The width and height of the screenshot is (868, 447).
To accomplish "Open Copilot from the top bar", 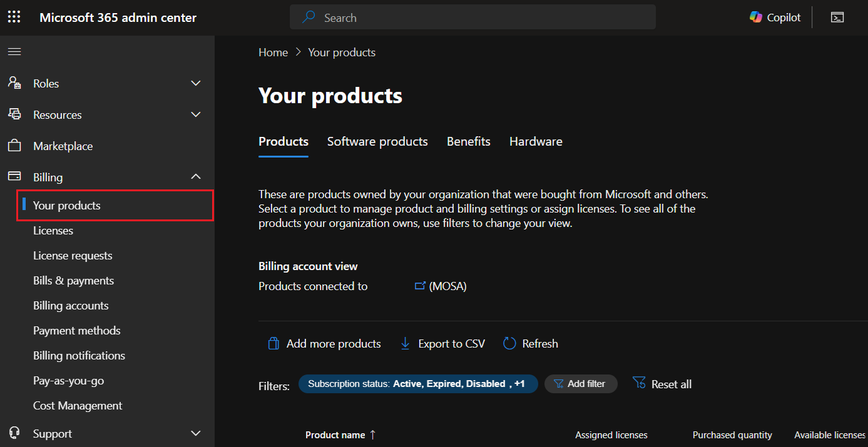I will [x=775, y=18].
